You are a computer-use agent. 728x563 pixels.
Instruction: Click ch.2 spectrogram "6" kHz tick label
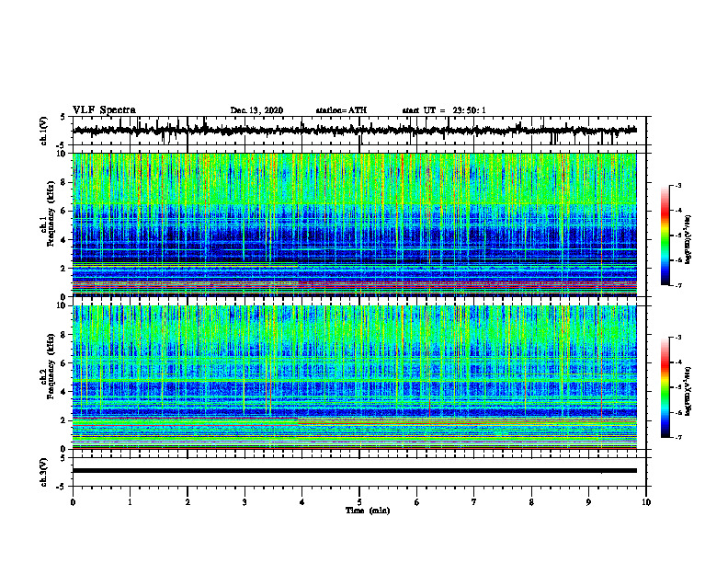[x=64, y=363]
